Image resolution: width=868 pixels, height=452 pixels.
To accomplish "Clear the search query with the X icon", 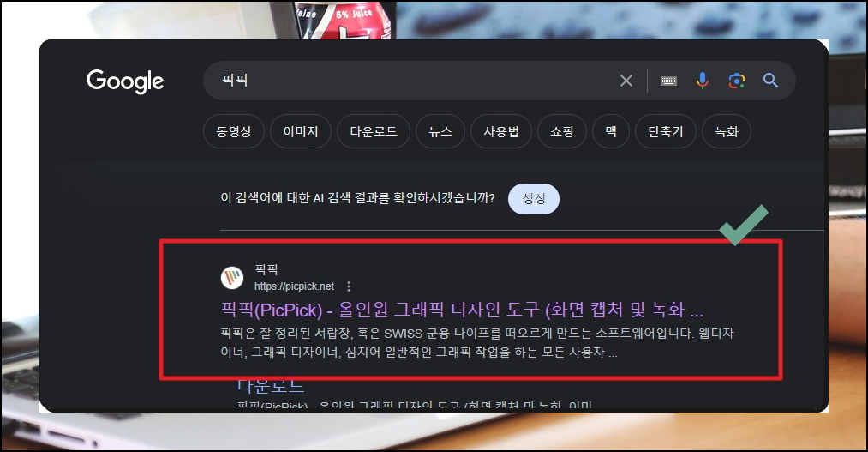I will click(626, 81).
